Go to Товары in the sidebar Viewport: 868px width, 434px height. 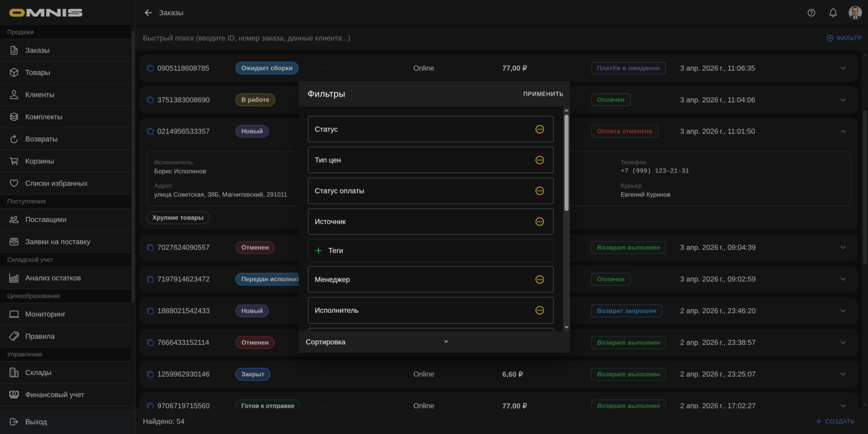coord(37,72)
